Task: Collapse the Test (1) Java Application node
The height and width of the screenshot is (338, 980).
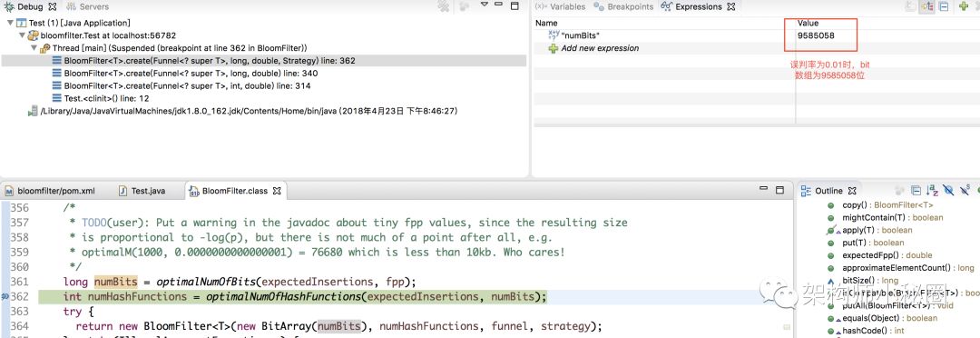Action: pos(11,23)
